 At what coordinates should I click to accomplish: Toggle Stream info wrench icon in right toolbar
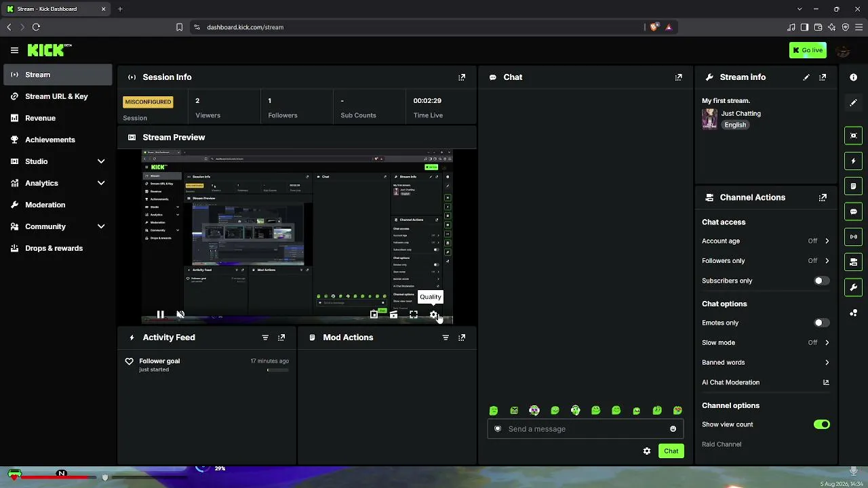(x=854, y=287)
